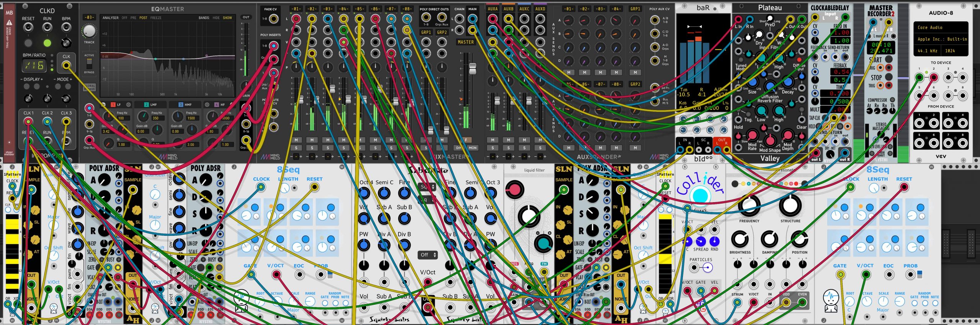Click the right 8Seq RESET input jack

point(904,187)
